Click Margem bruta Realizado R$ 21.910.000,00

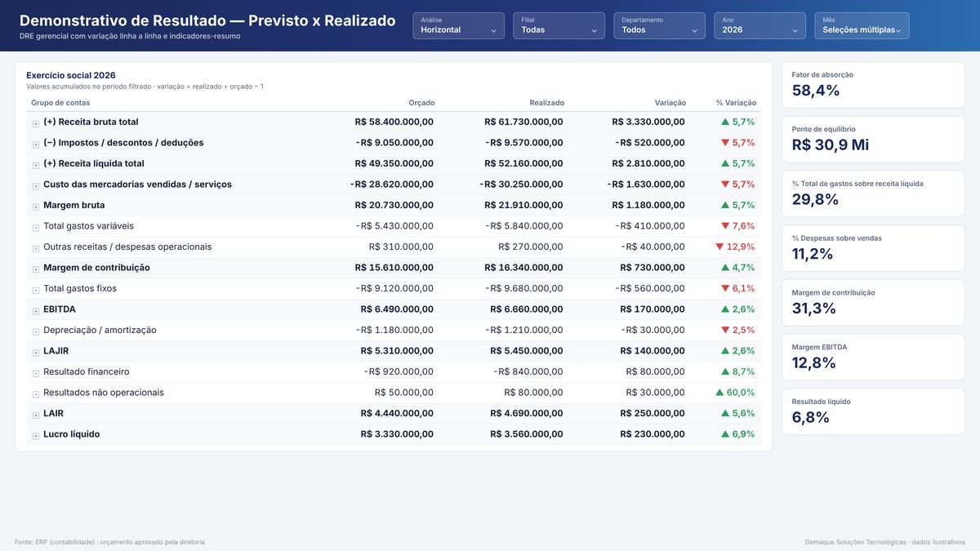[x=523, y=205]
